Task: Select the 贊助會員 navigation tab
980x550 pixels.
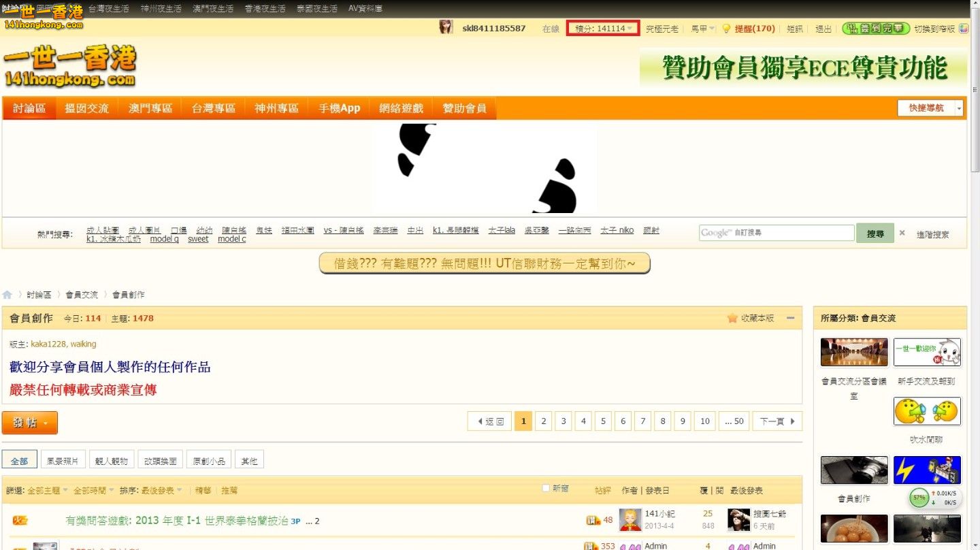Action: (464, 108)
